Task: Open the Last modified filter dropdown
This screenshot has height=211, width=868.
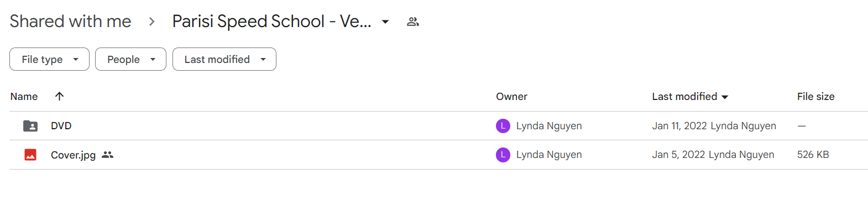Action: pos(224,59)
